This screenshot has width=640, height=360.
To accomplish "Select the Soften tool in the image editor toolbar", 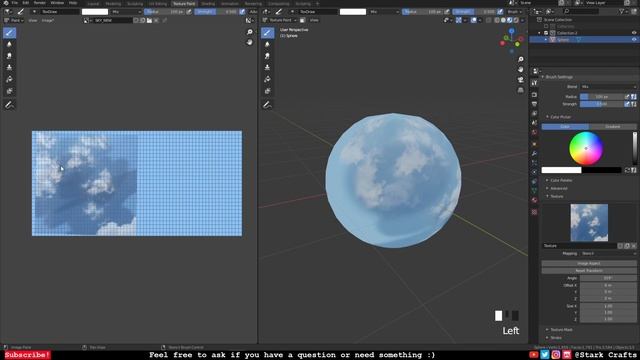I will [9, 44].
